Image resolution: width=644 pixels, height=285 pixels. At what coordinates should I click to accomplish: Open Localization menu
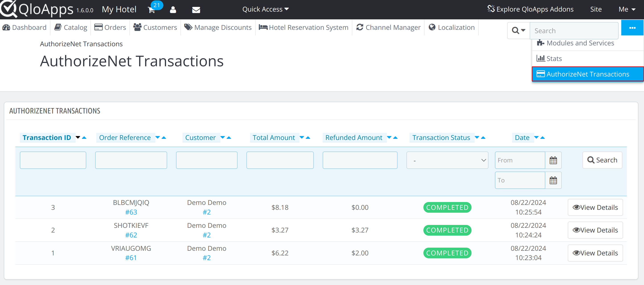coord(451,27)
